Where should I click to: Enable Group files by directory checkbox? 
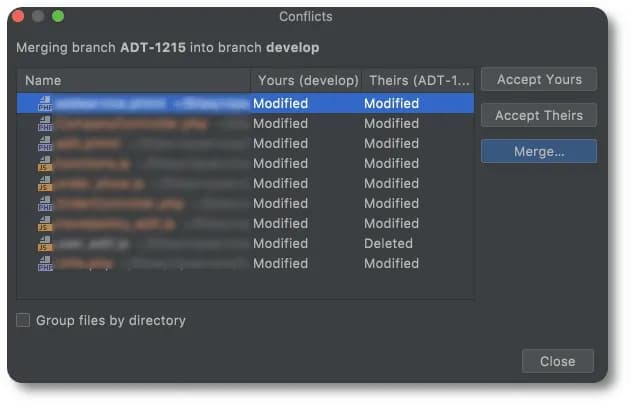(x=23, y=320)
